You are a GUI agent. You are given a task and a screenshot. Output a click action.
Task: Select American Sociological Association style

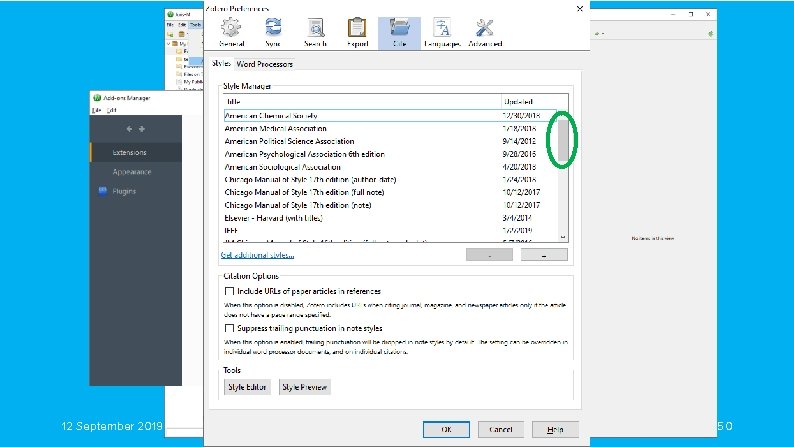pyautogui.click(x=390, y=167)
